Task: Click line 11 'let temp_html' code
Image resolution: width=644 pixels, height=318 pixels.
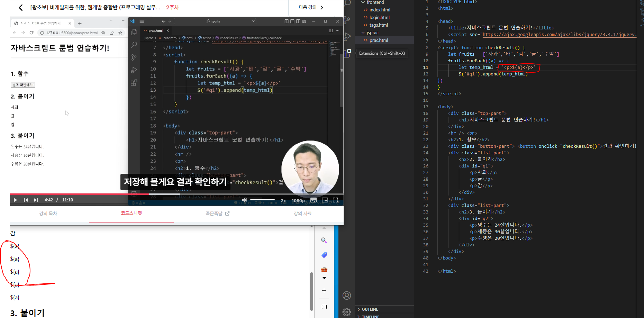Action: click(497, 67)
